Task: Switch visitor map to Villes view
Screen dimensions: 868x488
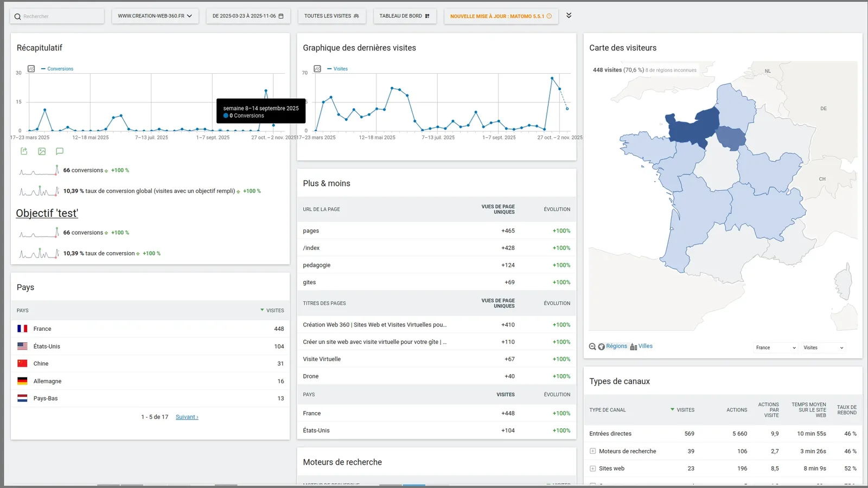Action: (x=646, y=346)
